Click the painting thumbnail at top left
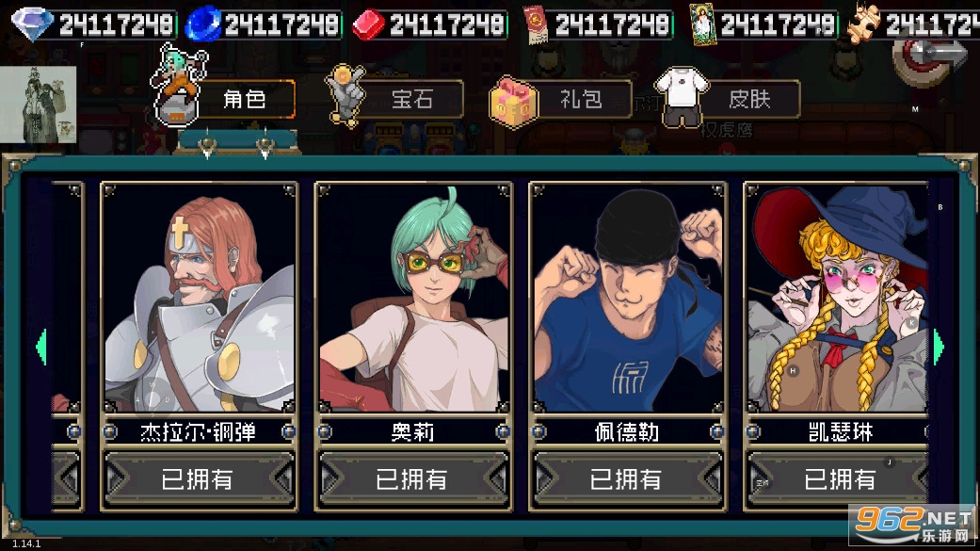The image size is (980, 551). [38, 105]
